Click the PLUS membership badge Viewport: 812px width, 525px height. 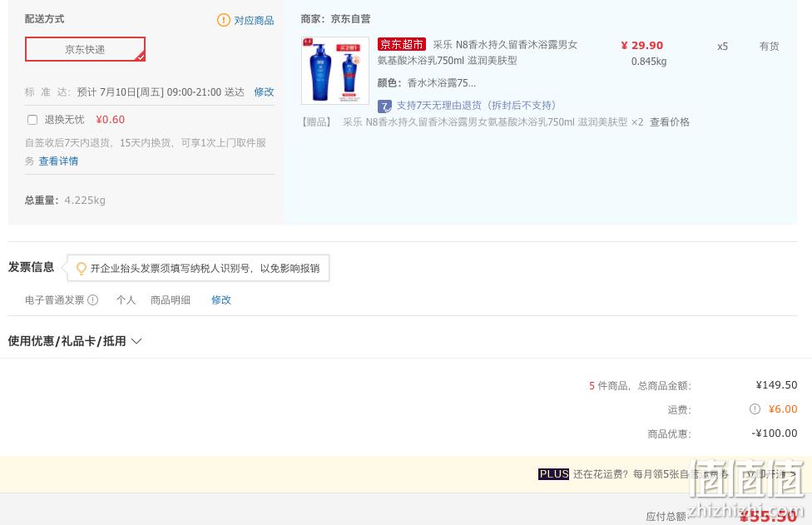[553, 473]
